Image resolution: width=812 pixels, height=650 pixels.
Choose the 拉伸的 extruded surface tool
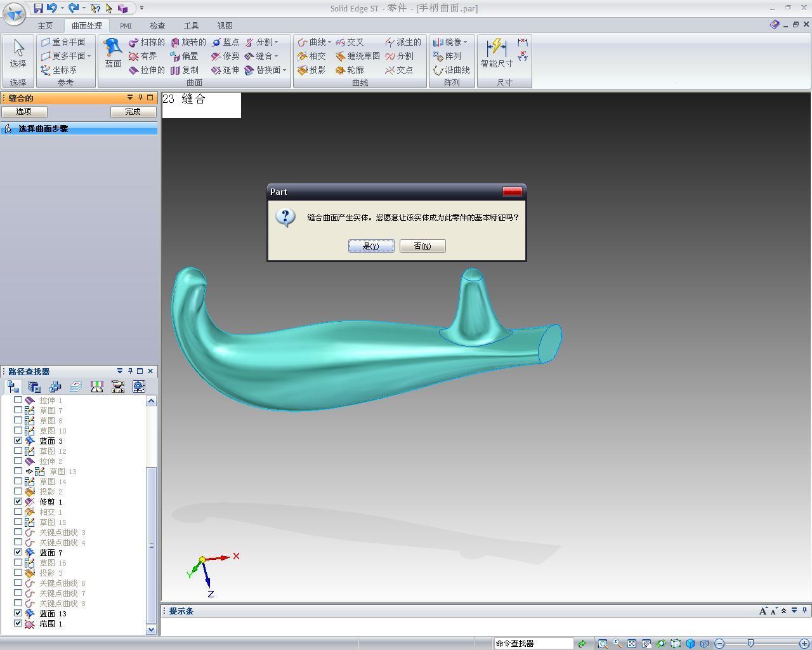tap(147, 70)
